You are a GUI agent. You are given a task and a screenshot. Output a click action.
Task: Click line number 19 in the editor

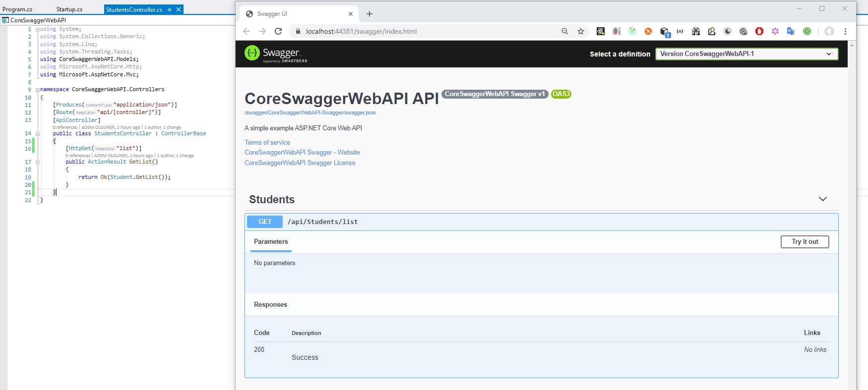[x=28, y=177]
